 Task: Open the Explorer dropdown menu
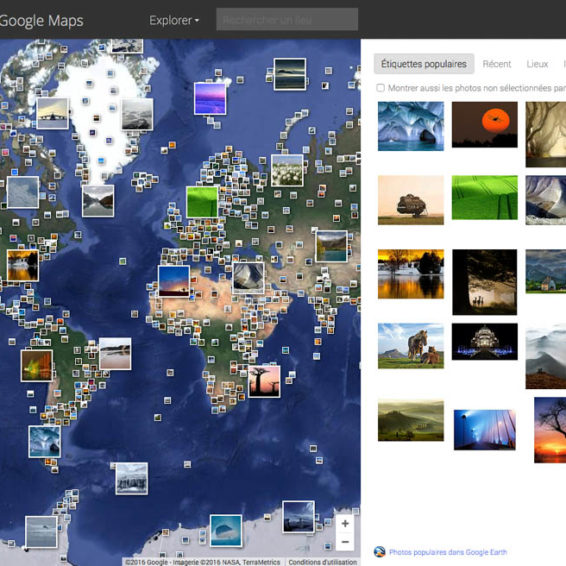(x=174, y=20)
